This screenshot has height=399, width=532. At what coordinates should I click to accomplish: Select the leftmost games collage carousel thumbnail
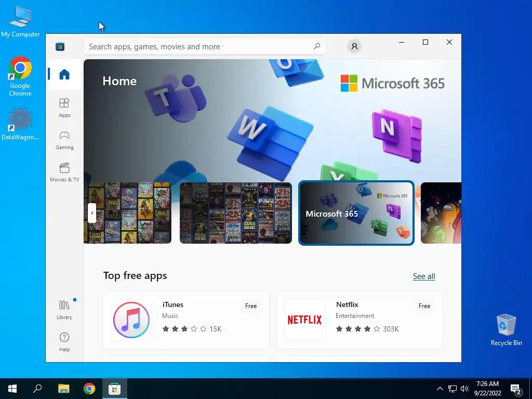(x=128, y=213)
